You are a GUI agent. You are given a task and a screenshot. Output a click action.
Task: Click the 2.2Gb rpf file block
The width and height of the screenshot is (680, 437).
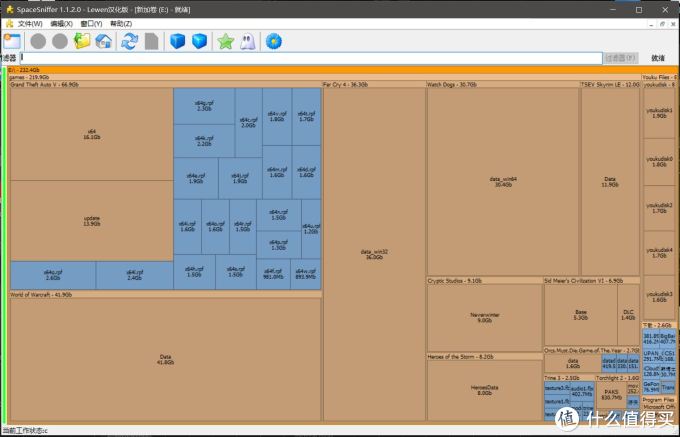(204, 141)
